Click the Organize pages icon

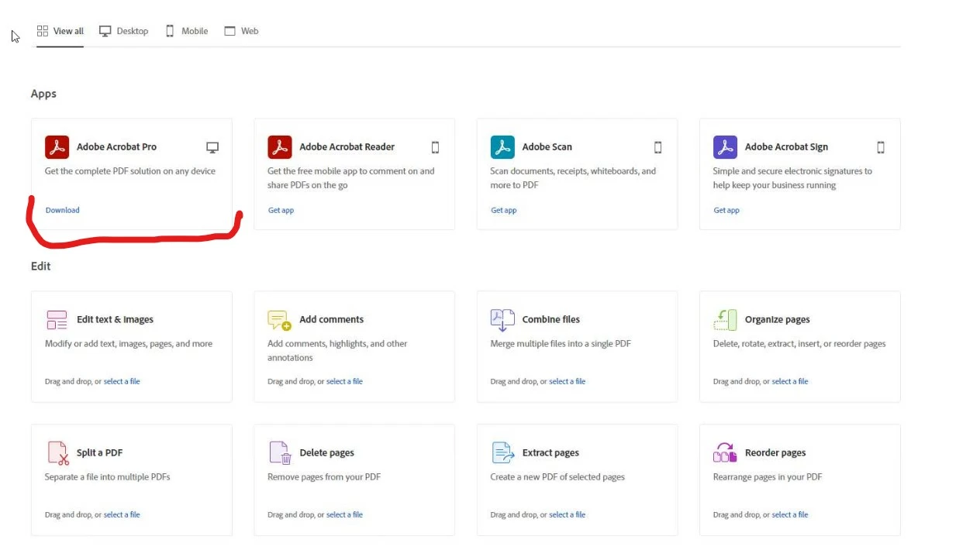click(x=725, y=320)
